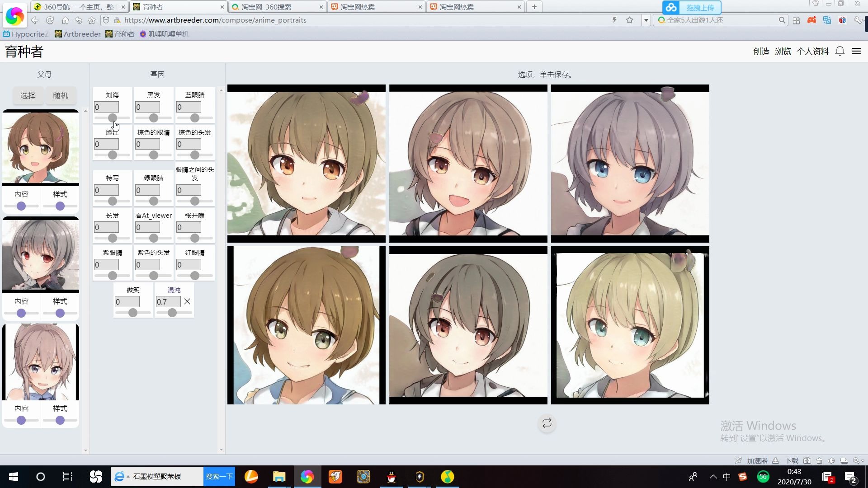Viewport: 868px width, 488px height.
Task: Click the 搜索一下 taskbar search button
Action: [x=219, y=477]
